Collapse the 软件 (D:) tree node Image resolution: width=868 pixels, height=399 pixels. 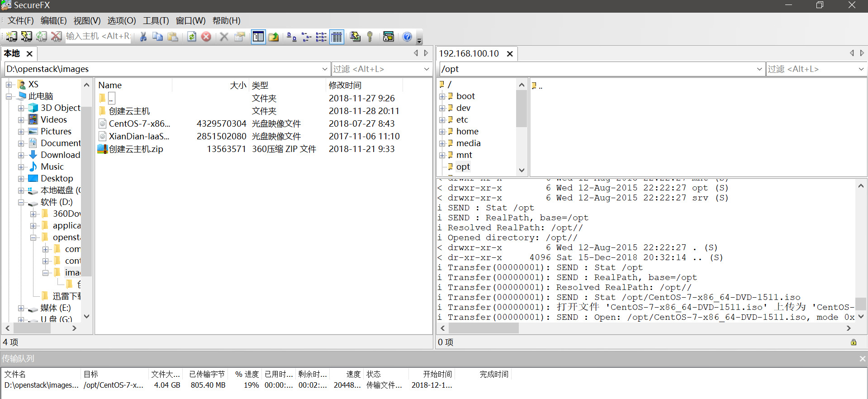21,202
